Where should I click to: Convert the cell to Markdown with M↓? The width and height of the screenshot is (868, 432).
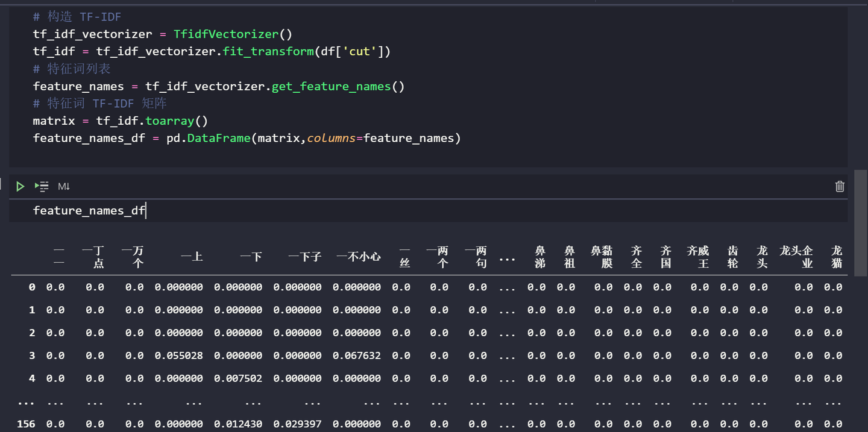click(64, 187)
